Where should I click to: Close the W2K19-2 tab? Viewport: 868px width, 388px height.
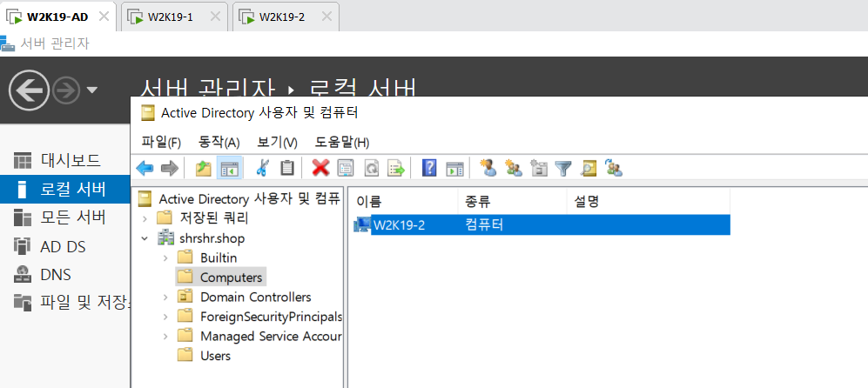coord(327,17)
